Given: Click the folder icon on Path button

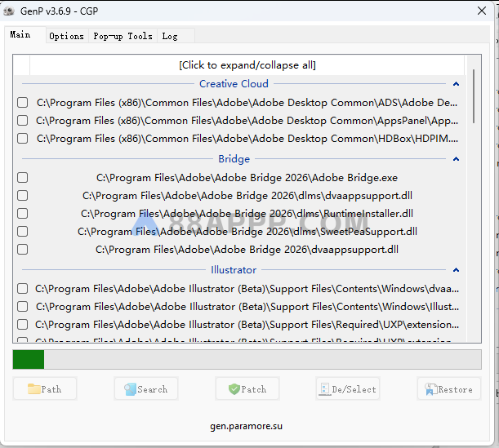Looking at the screenshot, I should coord(33,389).
